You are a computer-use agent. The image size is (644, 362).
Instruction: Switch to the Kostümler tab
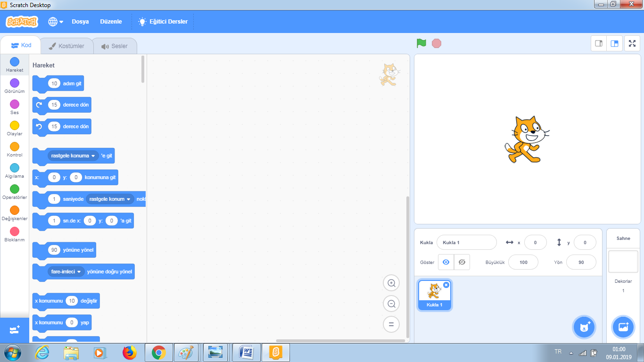[66, 46]
